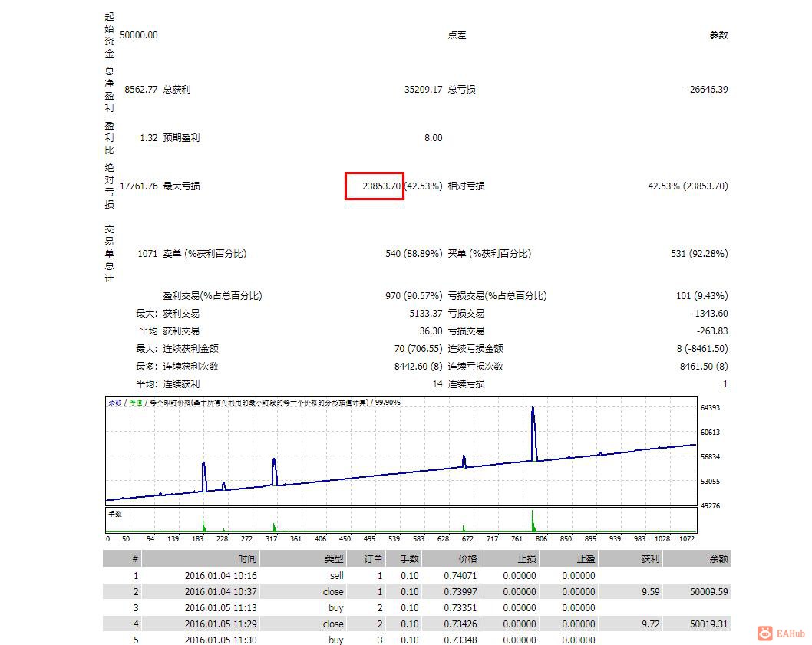Click the balance value 50019.31
The image size is (812, 645).
[x=708, y=624]
